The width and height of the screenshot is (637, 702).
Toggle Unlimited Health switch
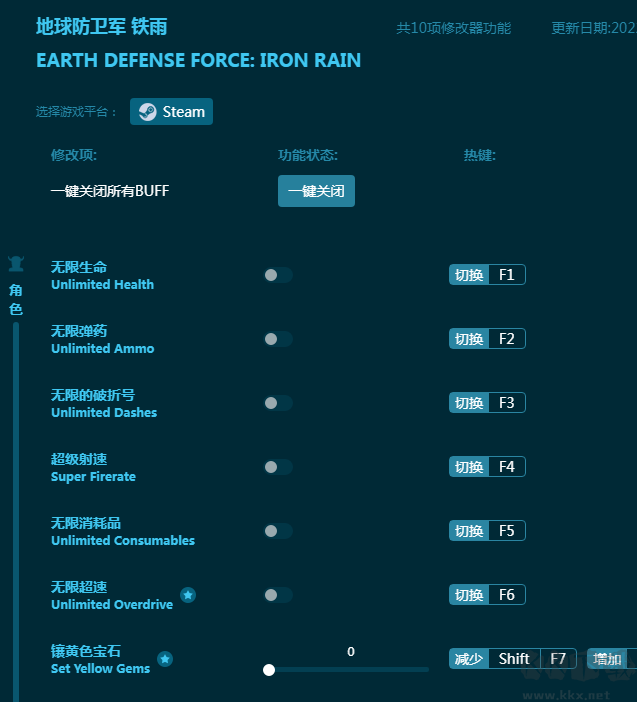278,275
